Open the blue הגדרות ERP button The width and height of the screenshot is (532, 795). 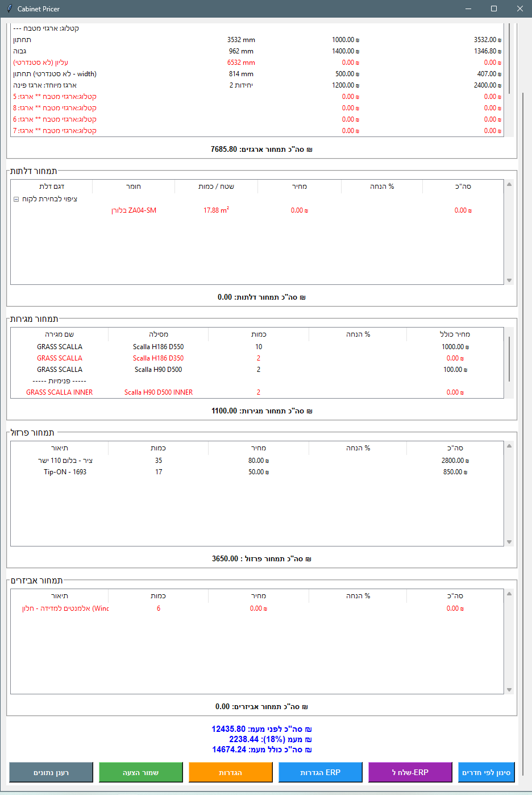(x=321, y=772)
